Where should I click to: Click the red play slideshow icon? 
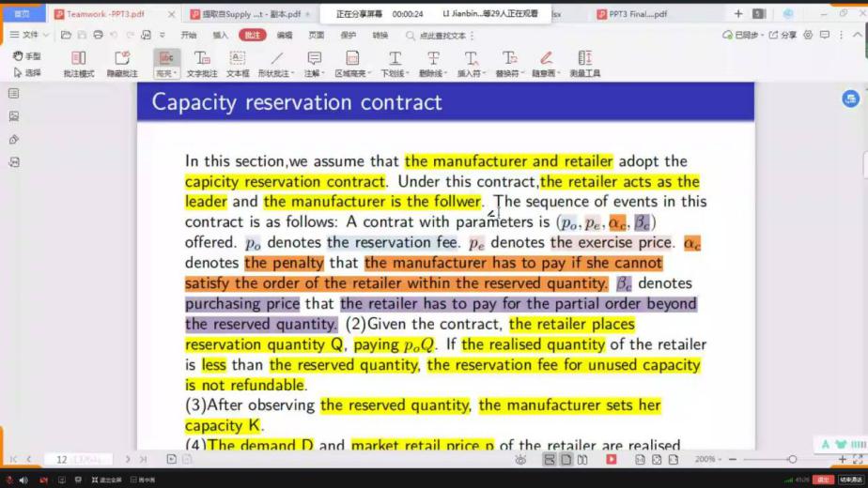point(612,459)
